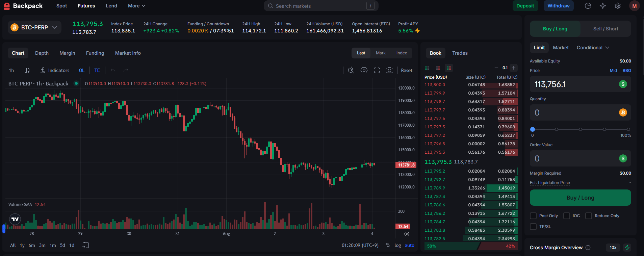Open the M profile avatar
Screen dimensions: 644x256
[x=635, y=6]
